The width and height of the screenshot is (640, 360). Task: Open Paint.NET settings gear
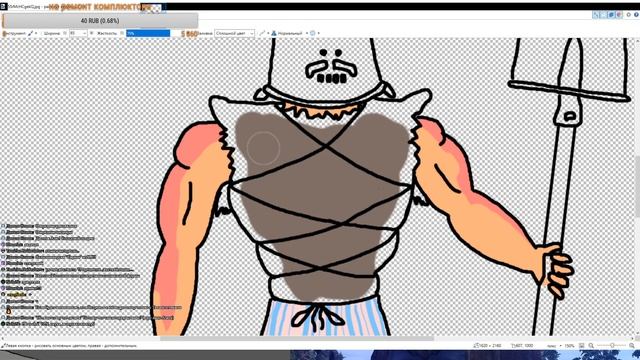click(629, 15)
